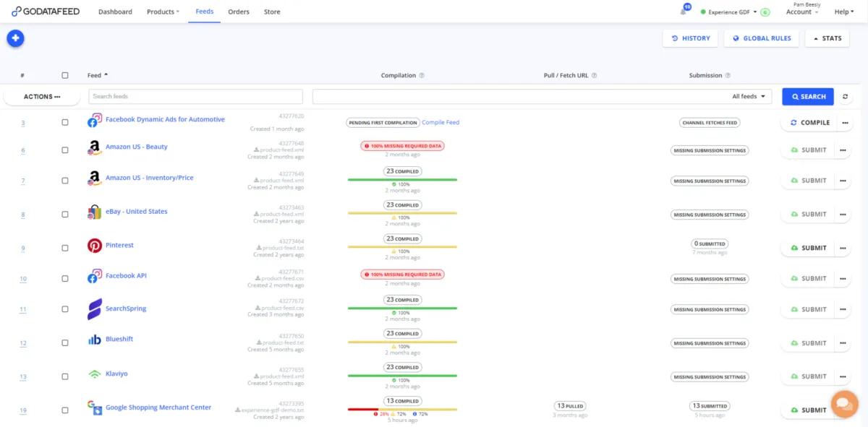Image resolution: width=868 pixels, height=427 pixels.
Task: Open Global Rules
Action: click(x=762, y=38)
